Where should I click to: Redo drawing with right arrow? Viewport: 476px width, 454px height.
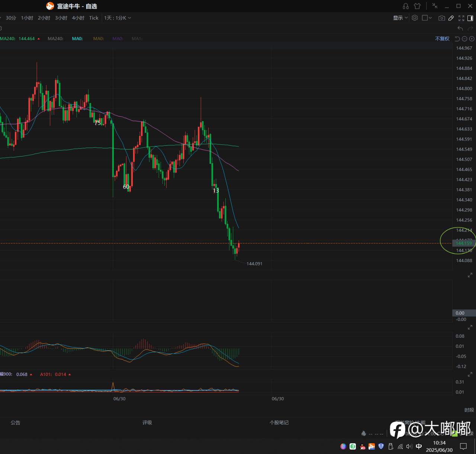470,28
